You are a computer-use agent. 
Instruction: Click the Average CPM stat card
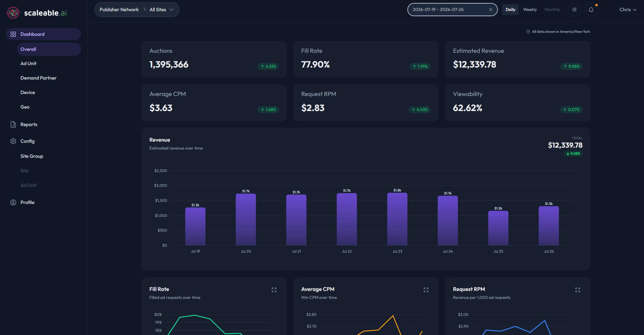click(x=214, y=103)
